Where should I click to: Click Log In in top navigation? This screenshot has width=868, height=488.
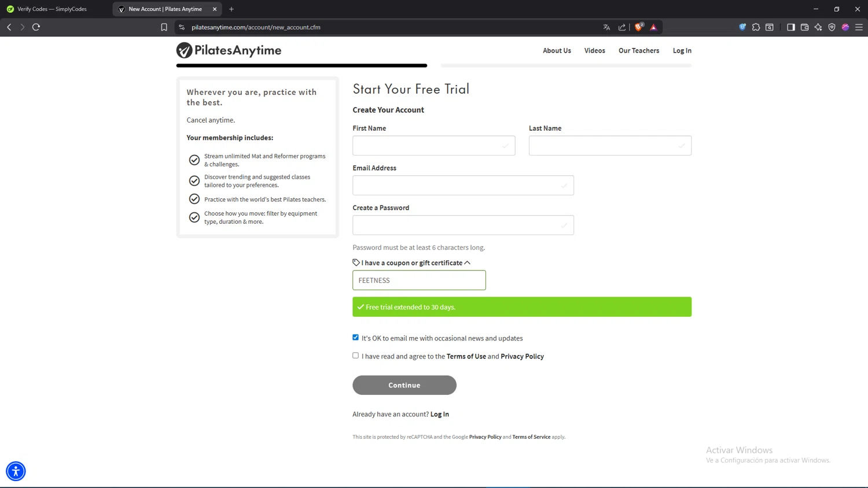[682, 51]
